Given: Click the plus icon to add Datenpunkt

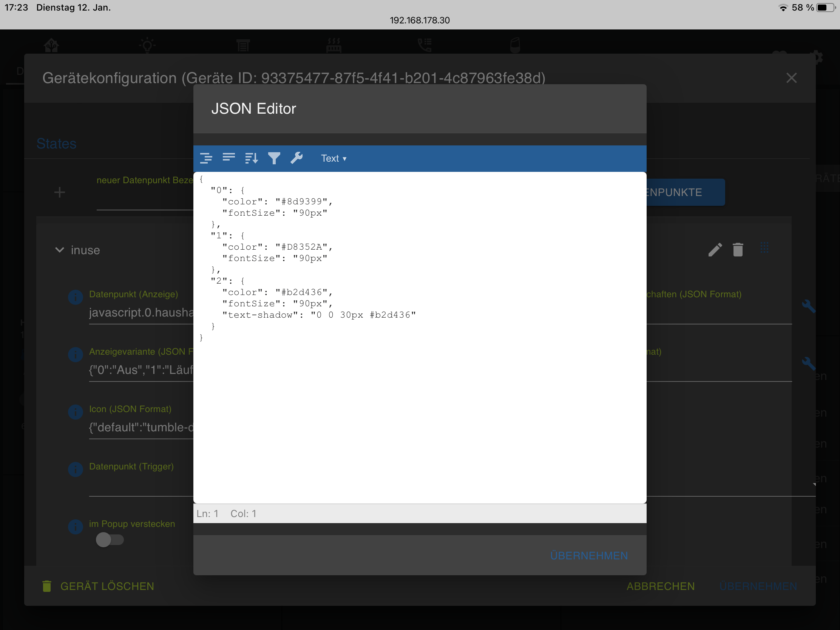Looking at the screenshot, I should [x=60, y=193].
